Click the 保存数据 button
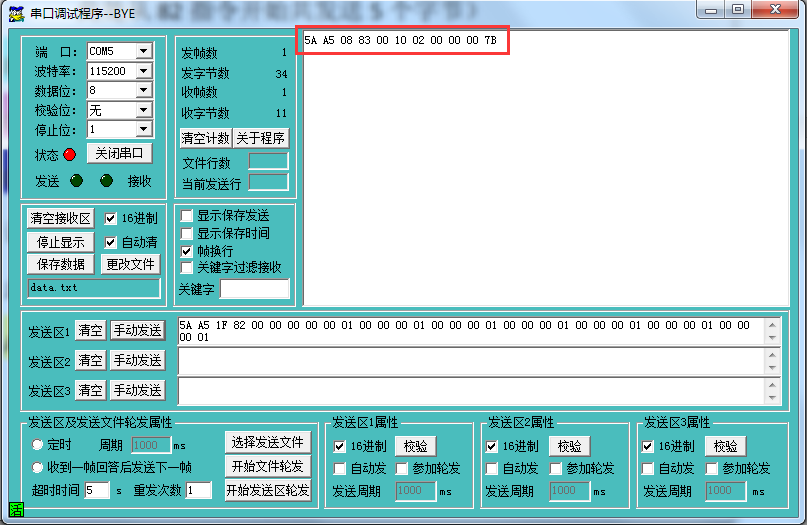This screenshot has width=807, height=525. click(61, 264)
